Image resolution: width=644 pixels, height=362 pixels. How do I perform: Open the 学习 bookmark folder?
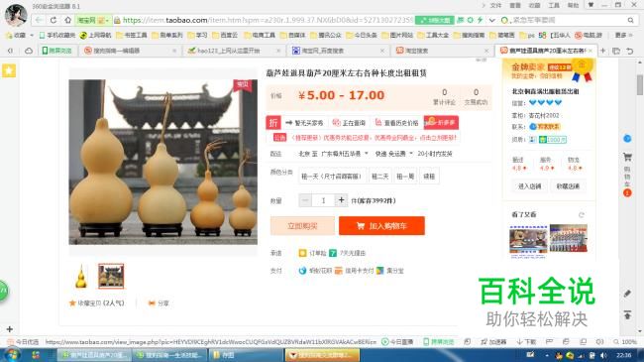pos(197,36)
